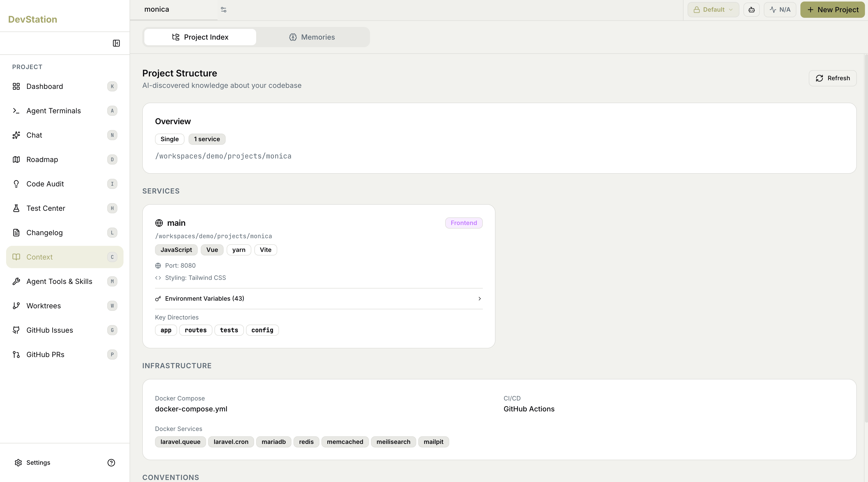Switch to the Project Index tab
The image size is (868, 482).
pos(200,37)
